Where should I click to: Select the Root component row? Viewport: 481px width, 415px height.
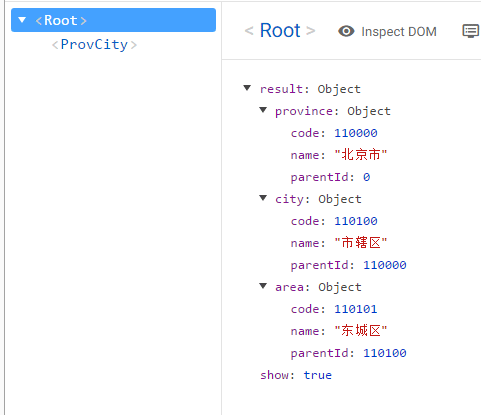(x=113, y=20)
